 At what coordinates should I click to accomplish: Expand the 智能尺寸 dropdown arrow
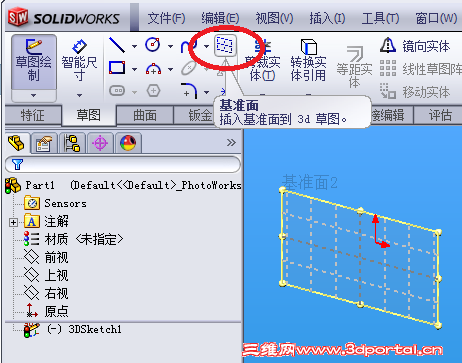79,95
